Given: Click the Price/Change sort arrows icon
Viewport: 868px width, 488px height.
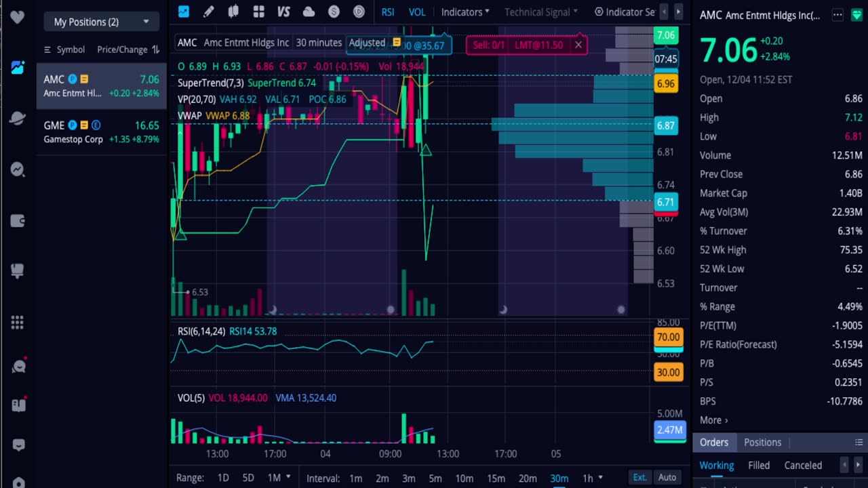Looking at the screenshot, I should [155, 49].
